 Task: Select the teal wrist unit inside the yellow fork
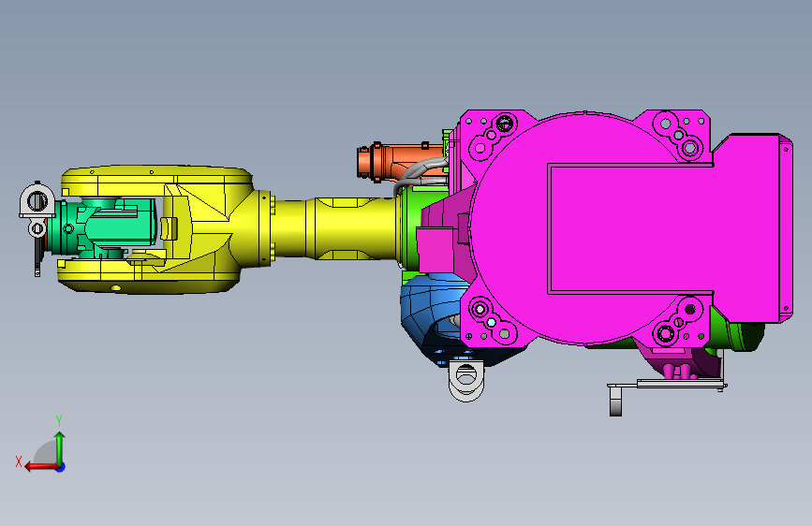(104, 227)
